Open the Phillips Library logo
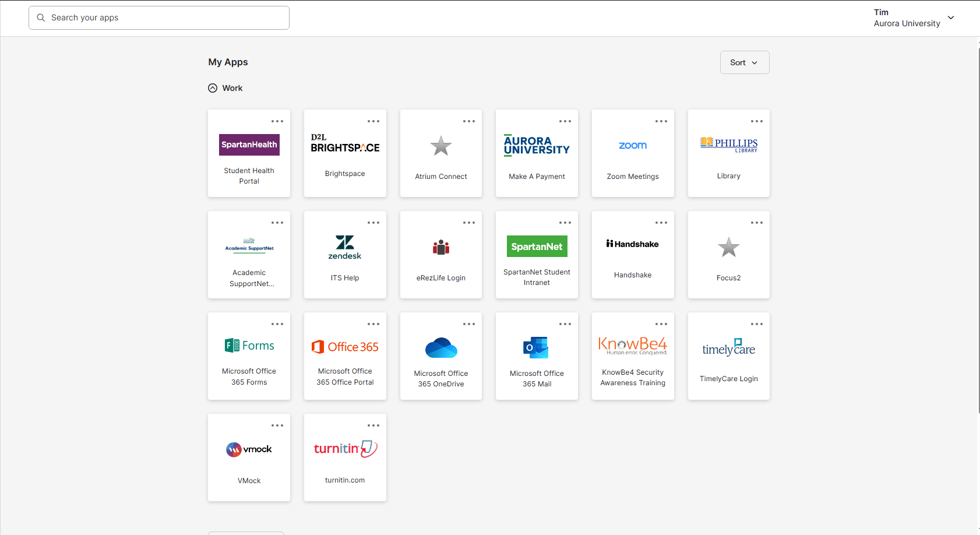Viewport: 980px width, 535px height. coord(729,145)
